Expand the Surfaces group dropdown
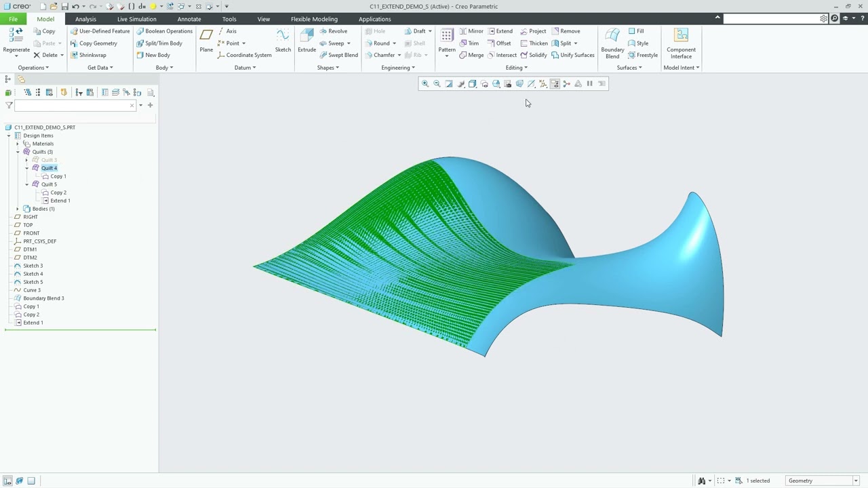 tap(629, 68)
